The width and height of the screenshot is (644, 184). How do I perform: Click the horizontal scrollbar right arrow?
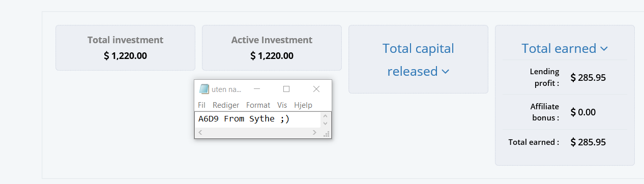pyautogui.click(x=315, y=133)
